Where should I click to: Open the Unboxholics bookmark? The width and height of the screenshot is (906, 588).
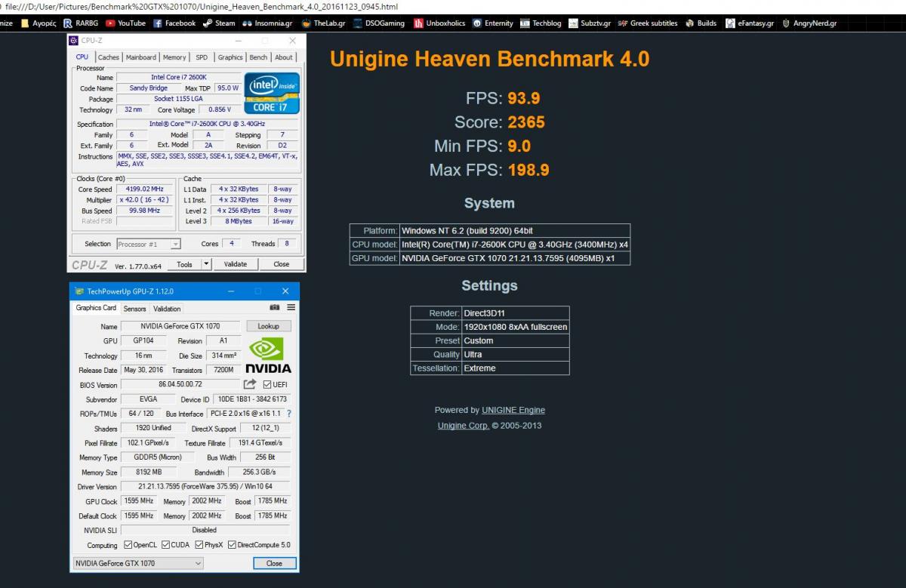439,23
